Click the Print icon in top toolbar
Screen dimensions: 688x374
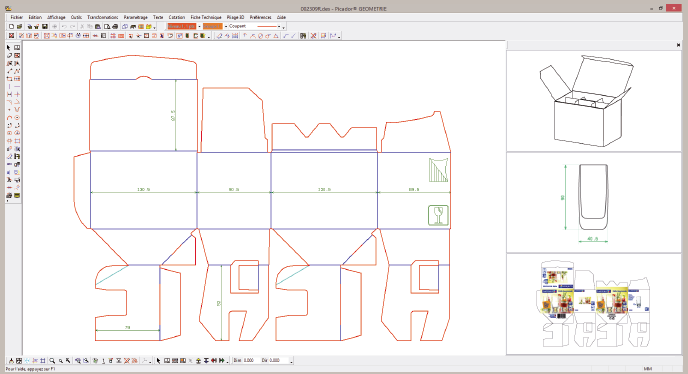pyautogui.click(x=115, y=26)
